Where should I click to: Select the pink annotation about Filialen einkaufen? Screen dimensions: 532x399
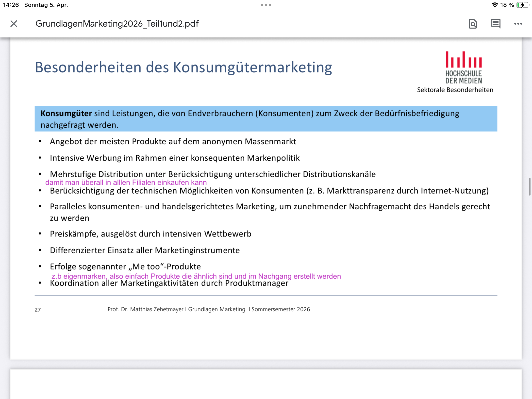[x=126, y=183]
